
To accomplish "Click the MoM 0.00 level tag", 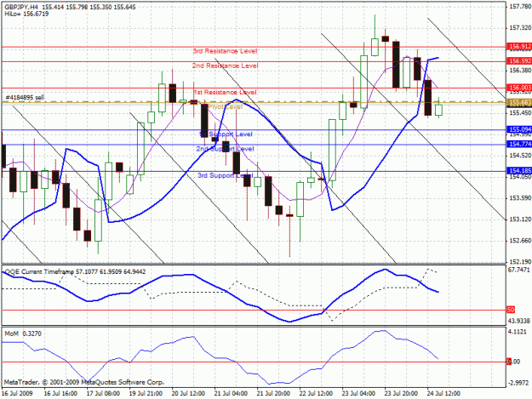I will pos(513,362).
